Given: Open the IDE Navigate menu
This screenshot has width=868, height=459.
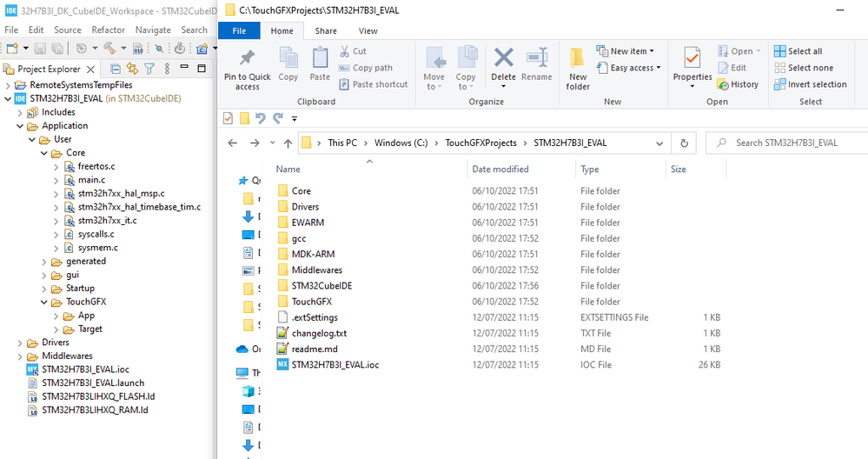Looking at the screenshot, I should pyautogui.click(x=153, y=30).
